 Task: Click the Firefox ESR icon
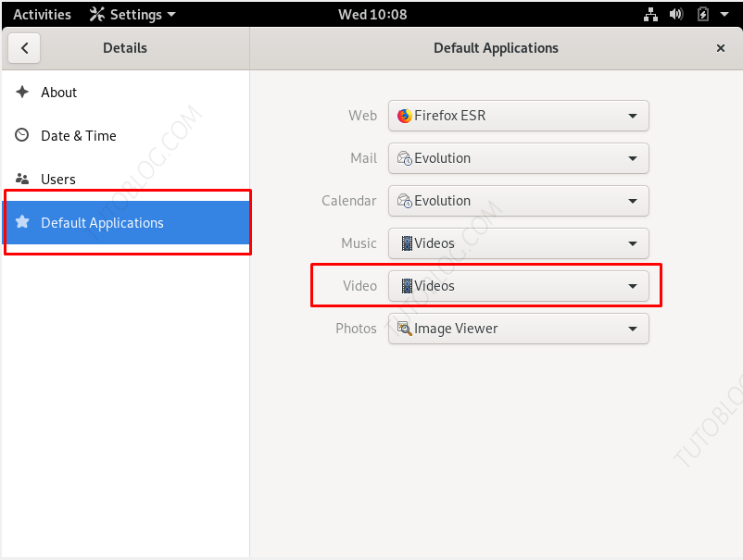[405, 116]
